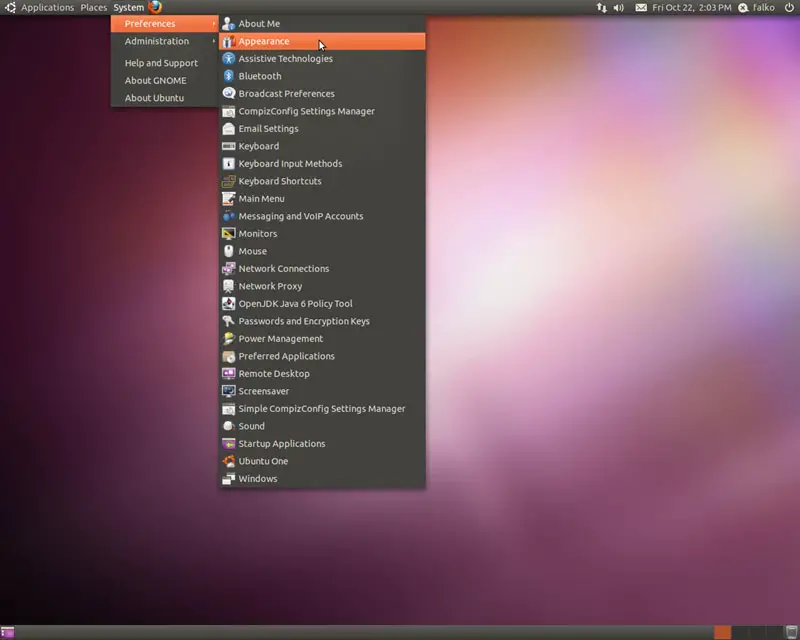800x640 pixels.
Task: Launch Firefox from the top panel
Action: pos(155,7)
